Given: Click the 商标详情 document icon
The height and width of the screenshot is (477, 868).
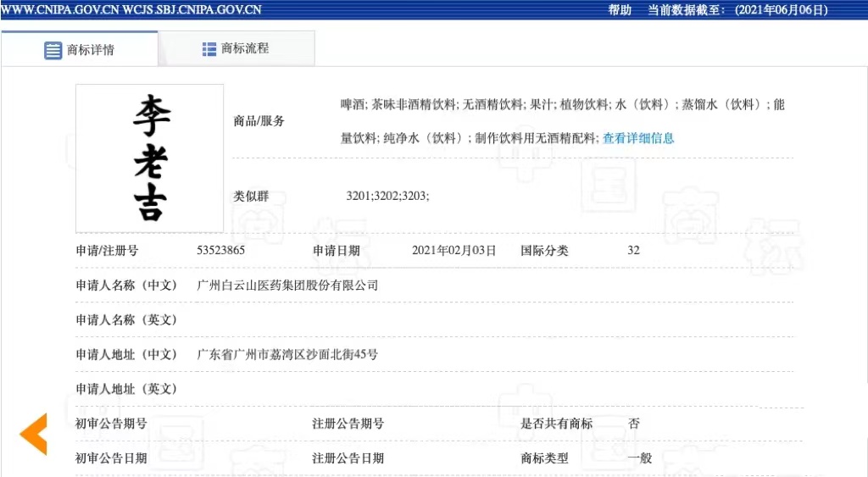Looking at the screenshot, I should pos(53,50).
